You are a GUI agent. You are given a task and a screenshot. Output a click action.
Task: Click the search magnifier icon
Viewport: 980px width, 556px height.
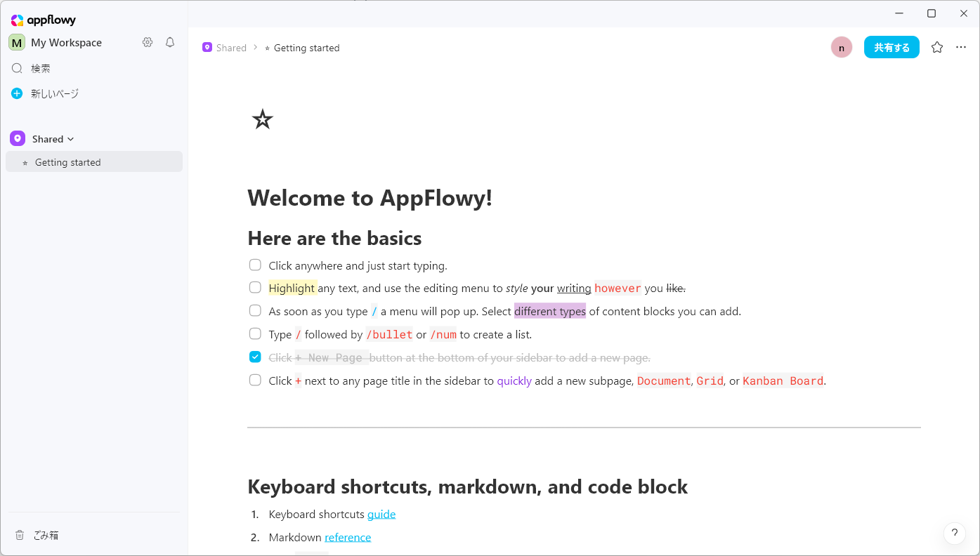pyautogui.click(x=17, y=68)
